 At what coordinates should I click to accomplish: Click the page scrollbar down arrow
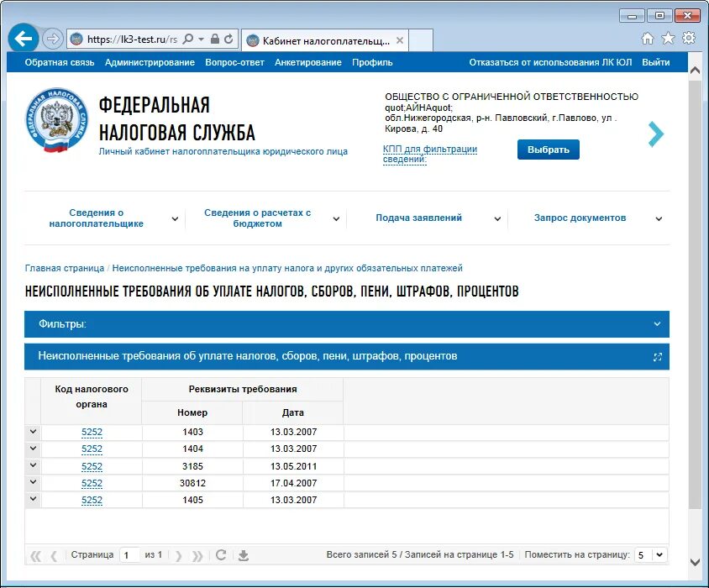click(695, 562)
